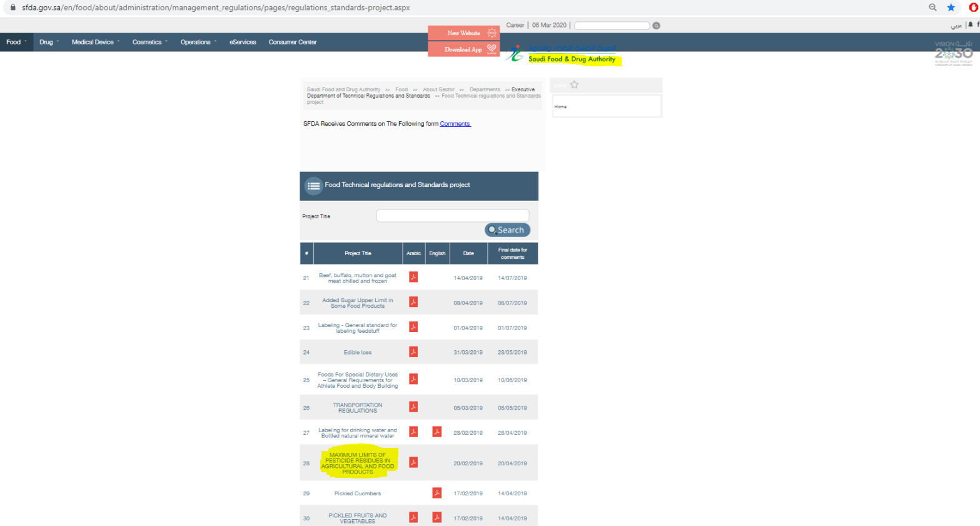Click the Search button under Project Title
This screenshot has height=526, width=980.
pos(507,230)
